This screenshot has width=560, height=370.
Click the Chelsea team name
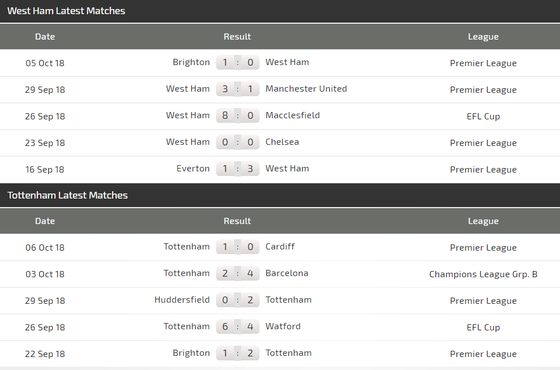point(282,142)
